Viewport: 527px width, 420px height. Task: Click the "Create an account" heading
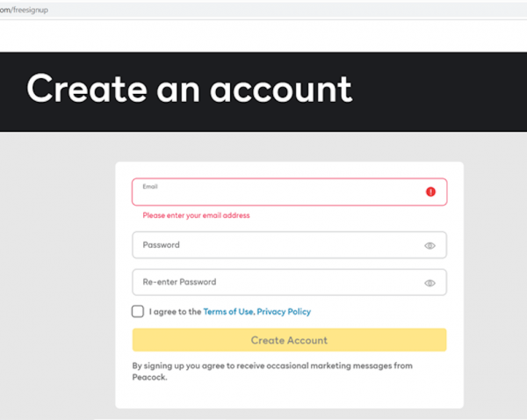tap(189, 89)
